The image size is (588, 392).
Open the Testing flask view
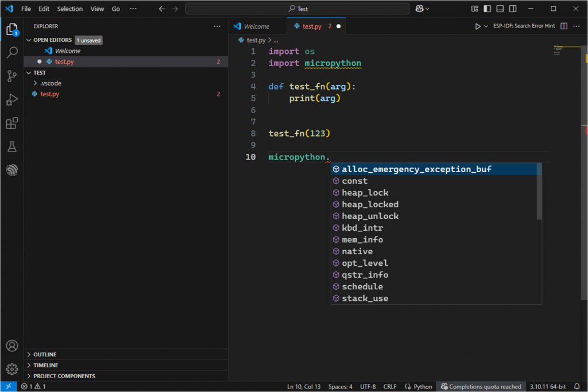(x=11, y=147)
